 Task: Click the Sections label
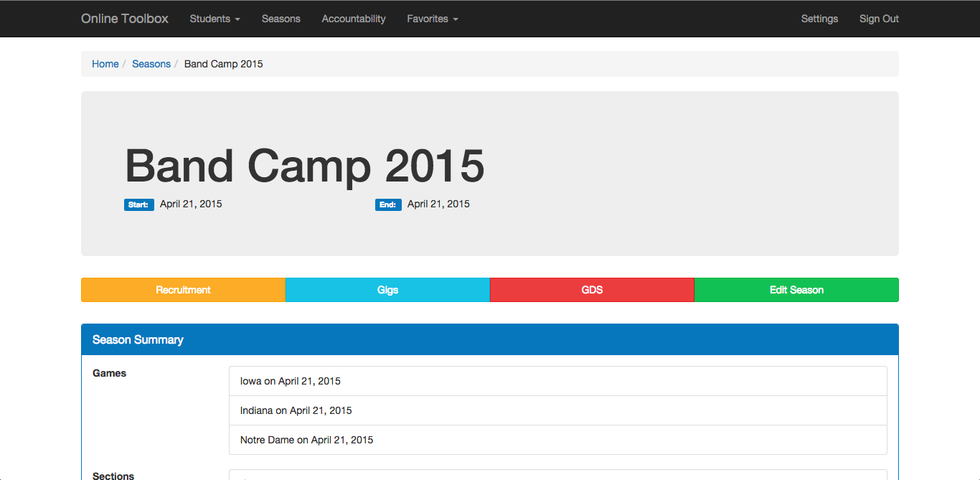[113, 476]
